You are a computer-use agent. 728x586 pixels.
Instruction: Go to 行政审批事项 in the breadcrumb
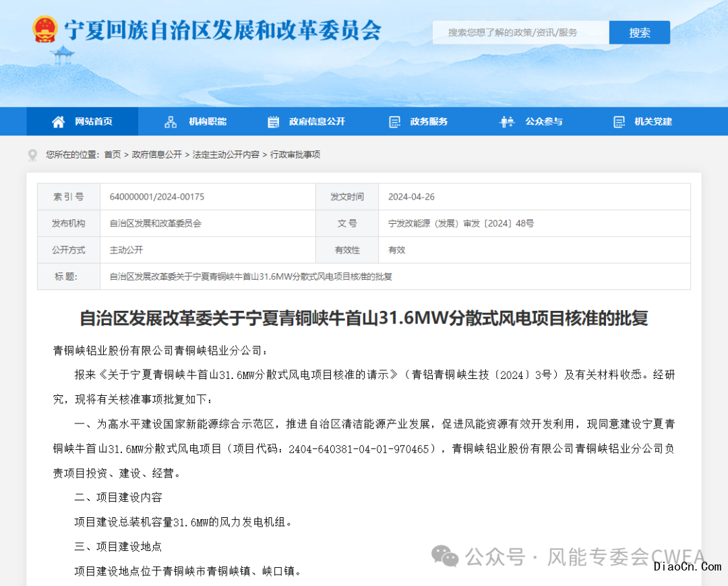tap(295, 154)
